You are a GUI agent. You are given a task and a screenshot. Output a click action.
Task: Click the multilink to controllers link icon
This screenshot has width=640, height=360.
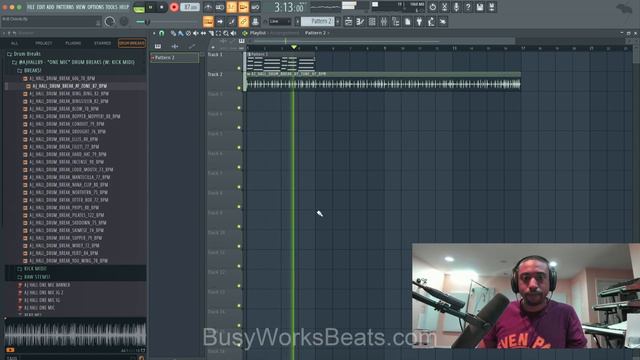244,21
